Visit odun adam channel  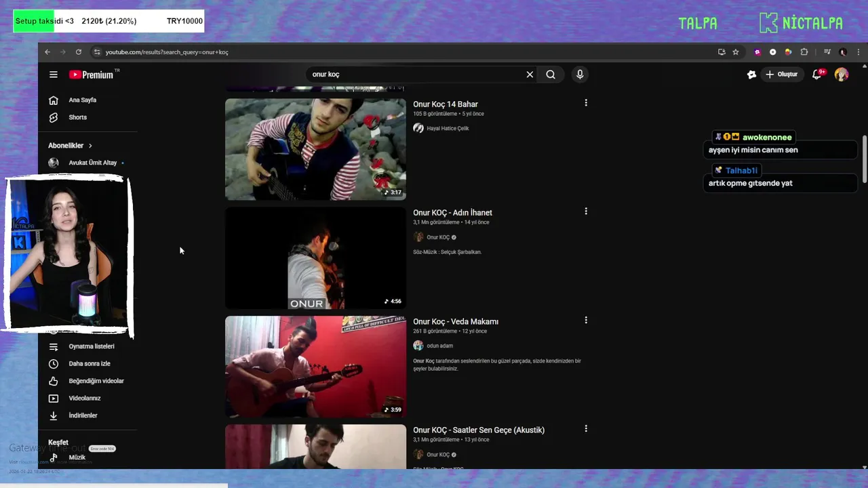tap(439, 346)
